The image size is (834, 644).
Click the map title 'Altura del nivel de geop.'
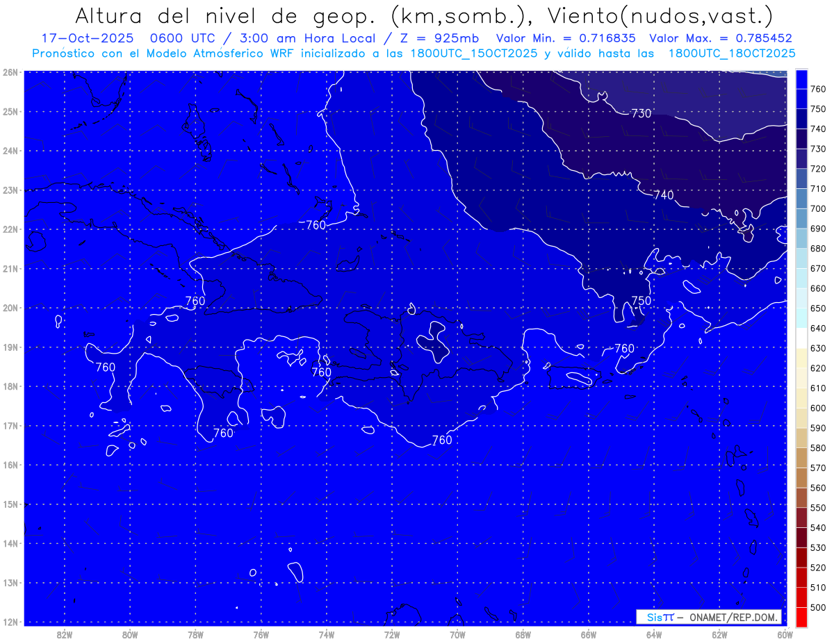point(227,16)
